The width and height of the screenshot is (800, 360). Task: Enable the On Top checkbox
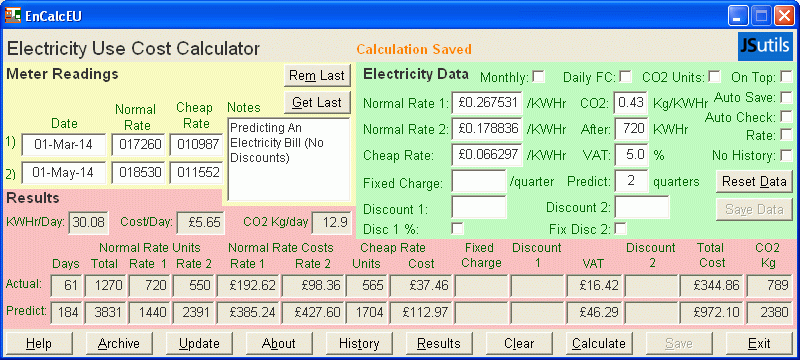point(786,77)
